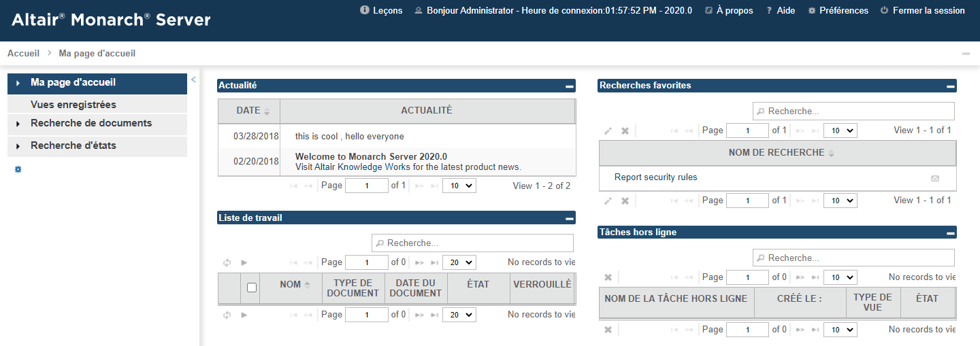Click the first page arrow in the Actualité pager
The height and width of the screenshot is (346, 980).
pos(294,186)
